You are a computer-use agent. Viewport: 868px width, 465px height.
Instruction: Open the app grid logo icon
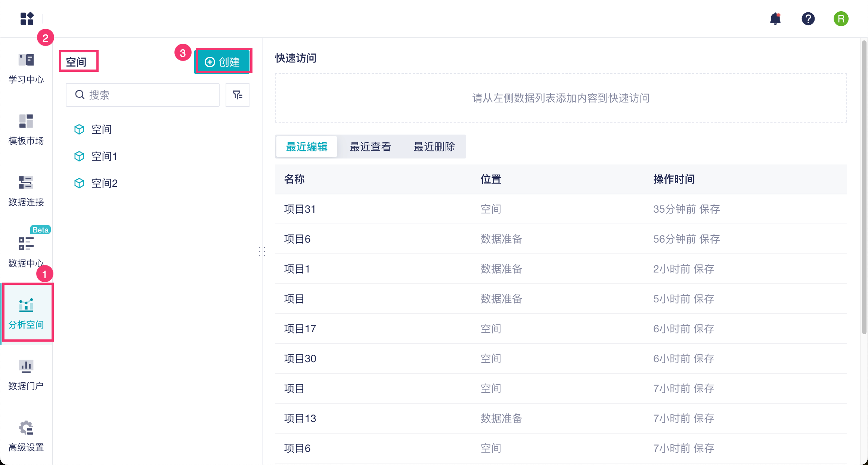pos(27,18)
